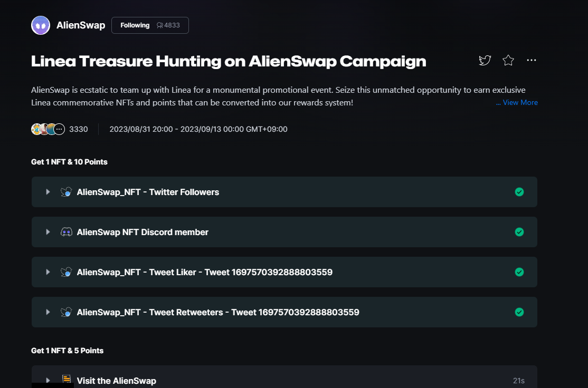Click Tweet Retweeters task label text
The height and width of the screenshot is (388, 588).
tap(218, 312)
